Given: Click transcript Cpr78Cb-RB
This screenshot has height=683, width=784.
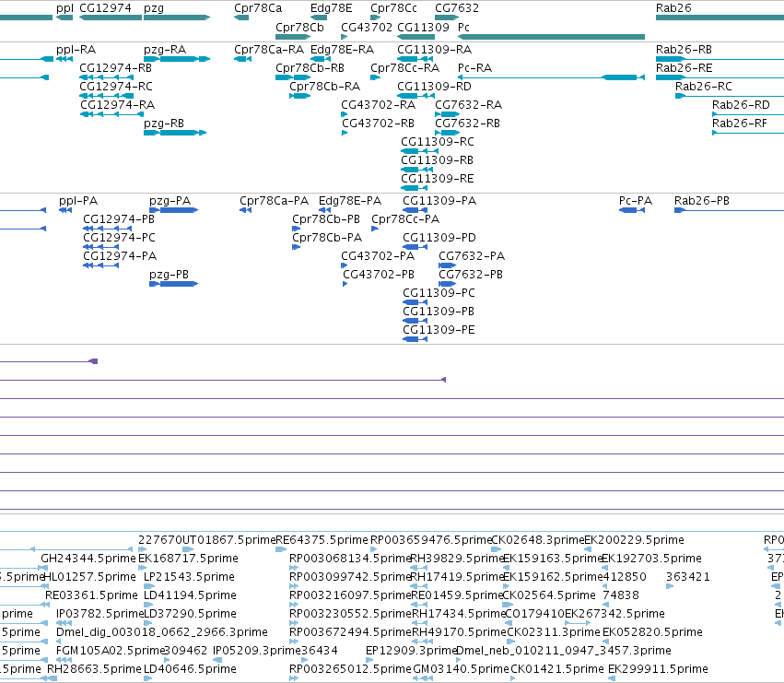Looking at the screenshot, I should pos(310,68).
